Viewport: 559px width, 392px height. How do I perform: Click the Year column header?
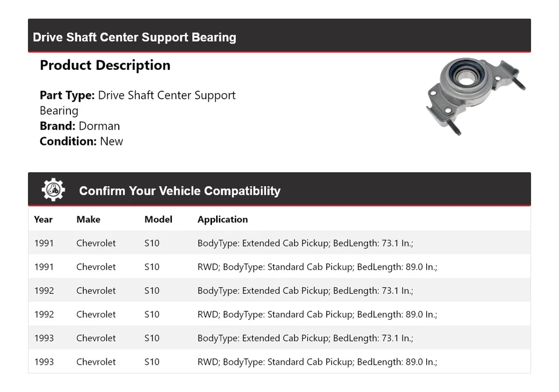[x=43, y=219]
